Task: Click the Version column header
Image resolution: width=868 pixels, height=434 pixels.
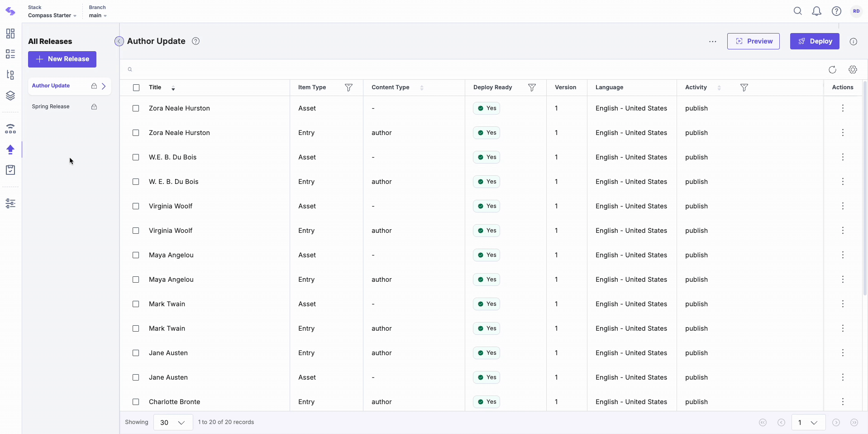Action: point(566,87)
